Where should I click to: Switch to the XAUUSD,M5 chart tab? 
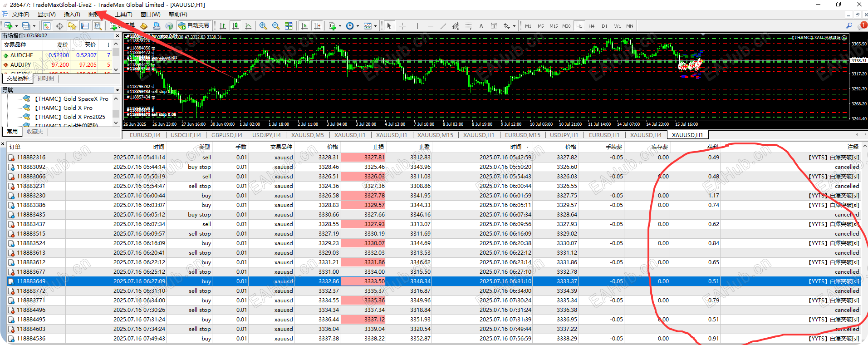307,135
